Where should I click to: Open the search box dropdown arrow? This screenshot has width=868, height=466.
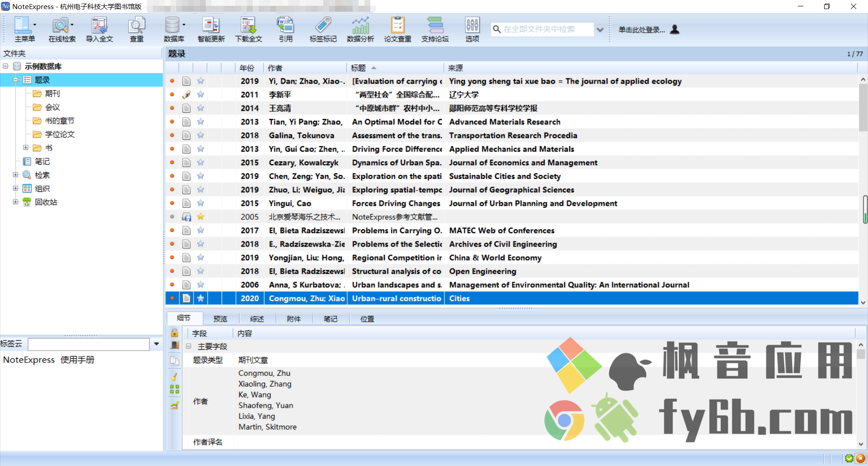(x=600, y=29)
